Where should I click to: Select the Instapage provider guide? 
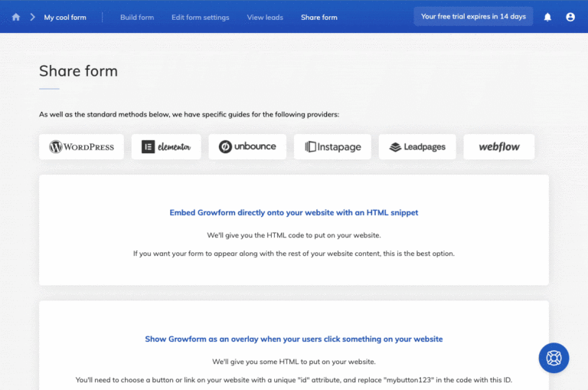click(x=332, y=147)
